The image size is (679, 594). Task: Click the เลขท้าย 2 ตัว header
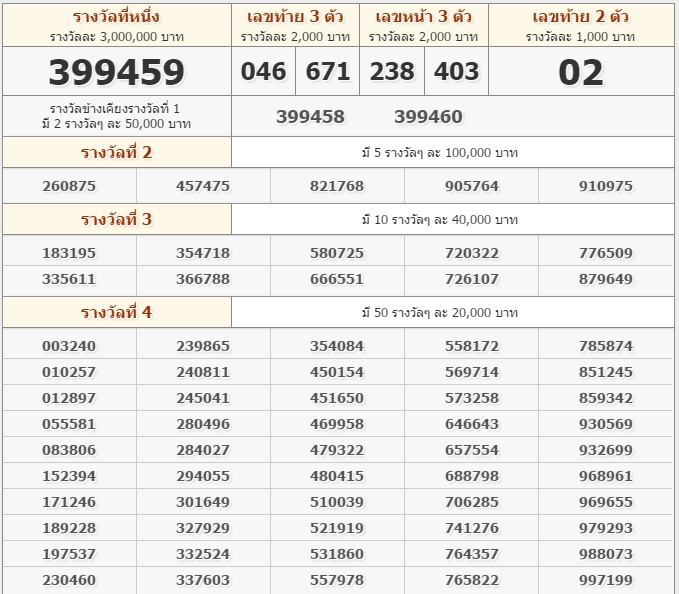(580, 17)
